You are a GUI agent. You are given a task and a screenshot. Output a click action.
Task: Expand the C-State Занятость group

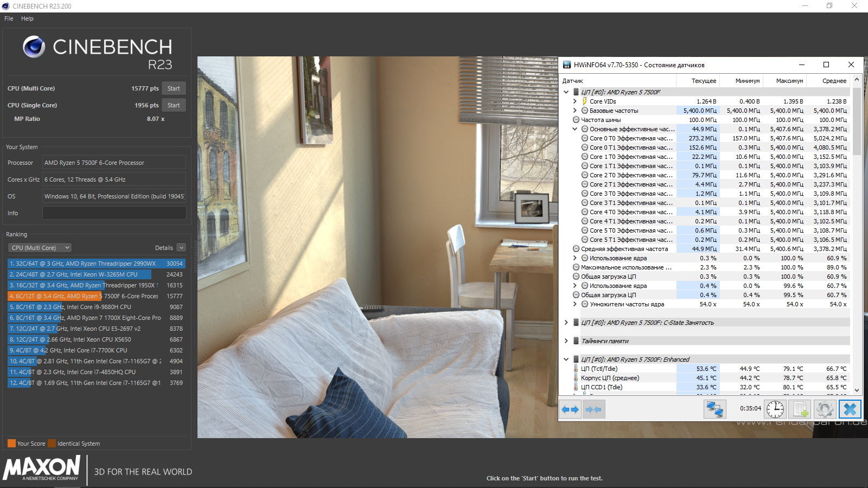(566, 323)
